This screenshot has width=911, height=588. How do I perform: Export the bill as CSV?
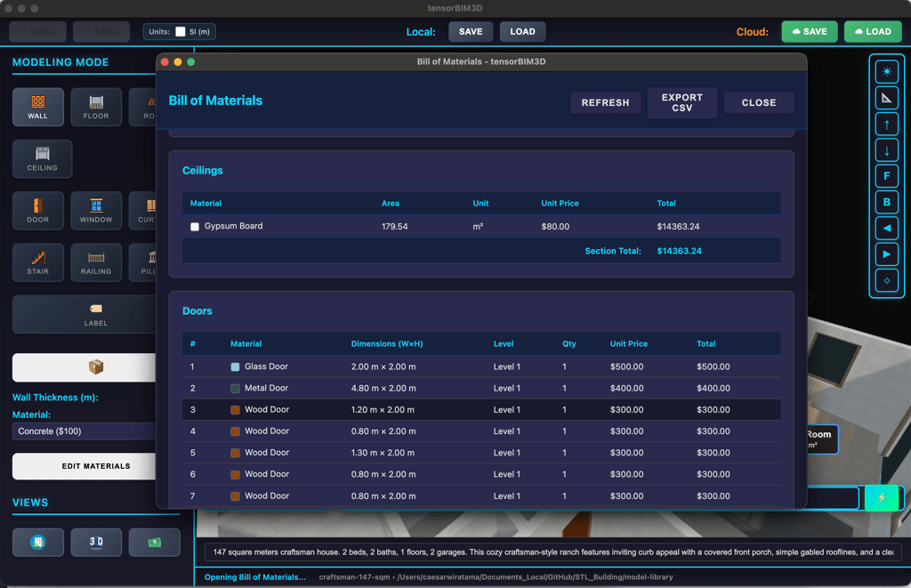click(x=682, y=103)
